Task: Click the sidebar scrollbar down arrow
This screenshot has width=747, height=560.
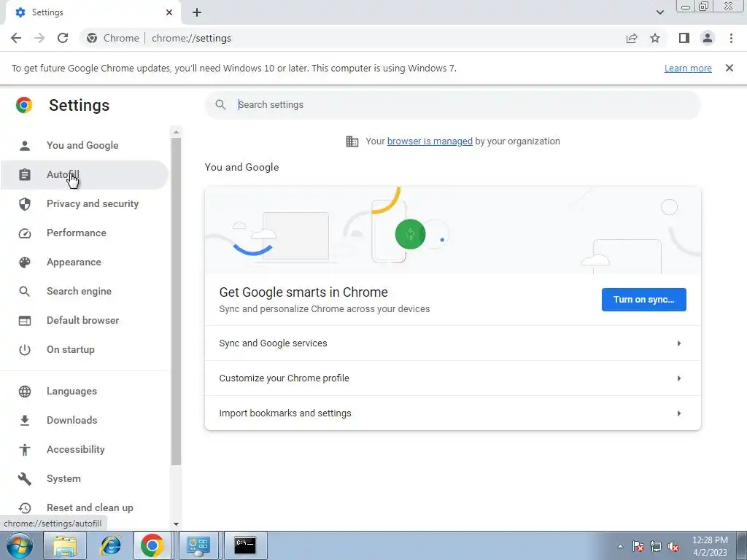Action: tap(176, 524)
